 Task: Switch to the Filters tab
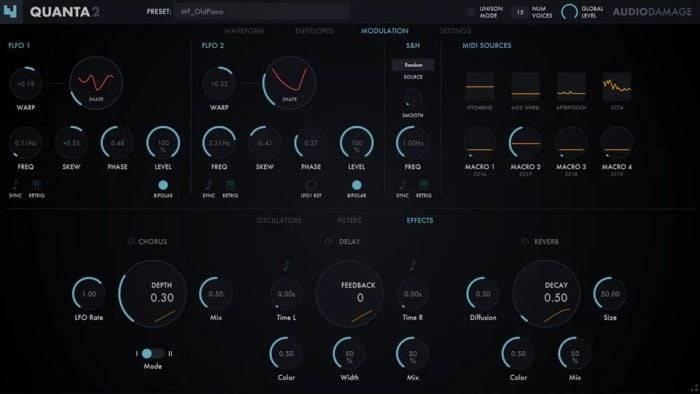350,220
